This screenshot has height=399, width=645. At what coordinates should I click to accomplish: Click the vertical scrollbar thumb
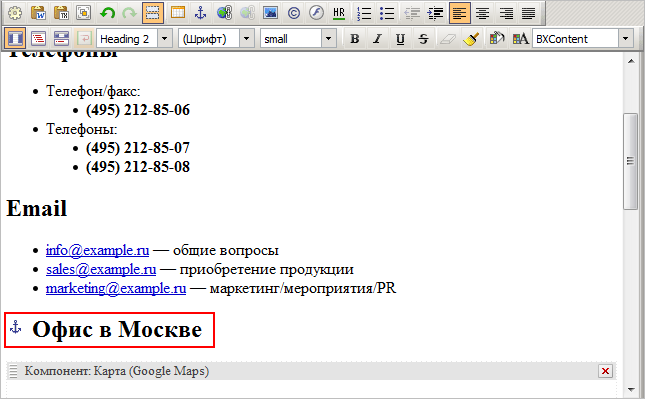pyautogui.click(x=630, y=161)
